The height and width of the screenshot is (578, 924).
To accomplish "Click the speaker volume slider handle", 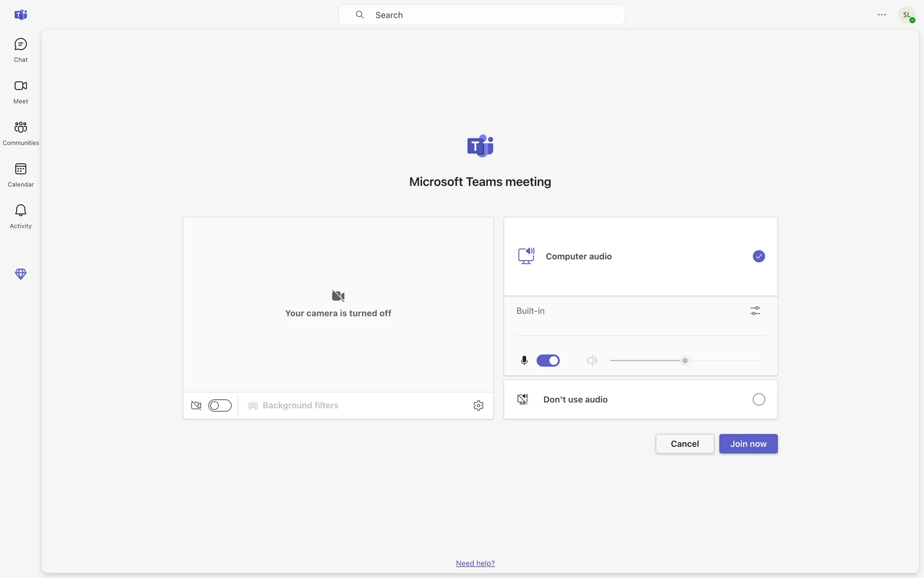I will point(685,361).
